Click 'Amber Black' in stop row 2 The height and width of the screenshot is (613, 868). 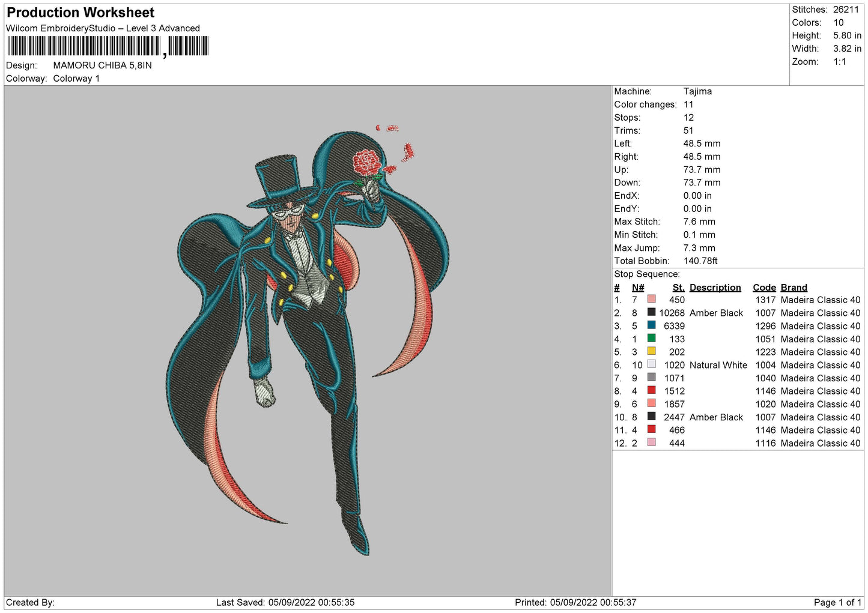[716, 313]
